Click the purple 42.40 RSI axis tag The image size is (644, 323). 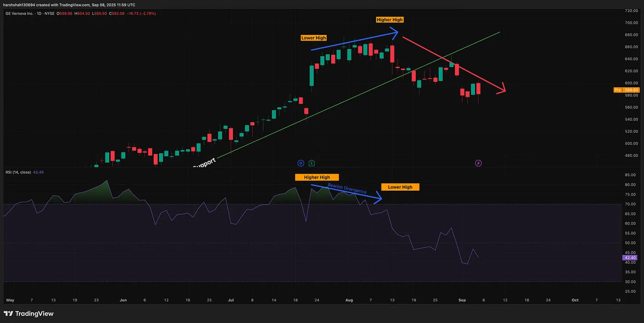pos(630,258)
